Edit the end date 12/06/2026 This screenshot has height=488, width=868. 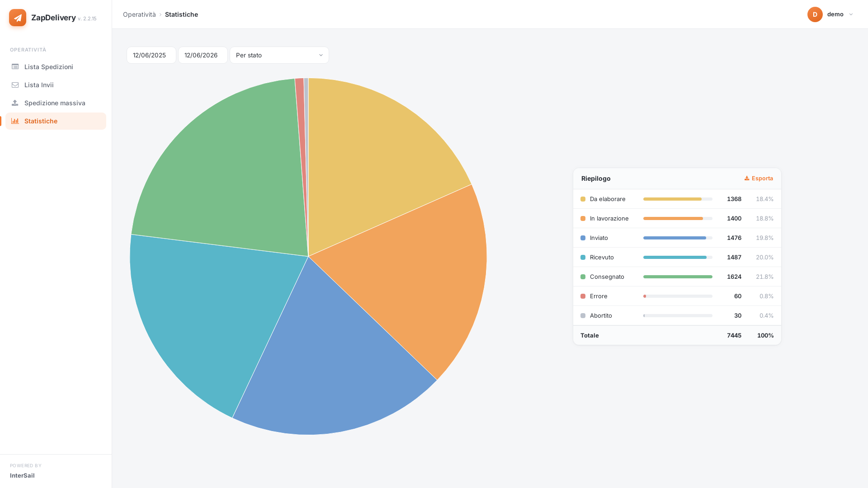pos(203,55)
